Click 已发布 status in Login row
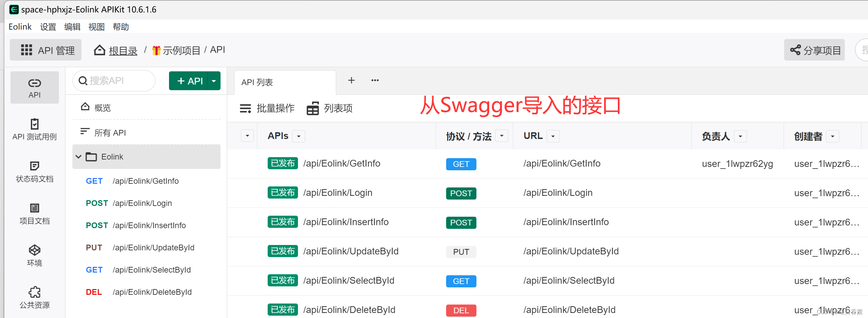This screenshot has height=318, width=868. [283, 193]
